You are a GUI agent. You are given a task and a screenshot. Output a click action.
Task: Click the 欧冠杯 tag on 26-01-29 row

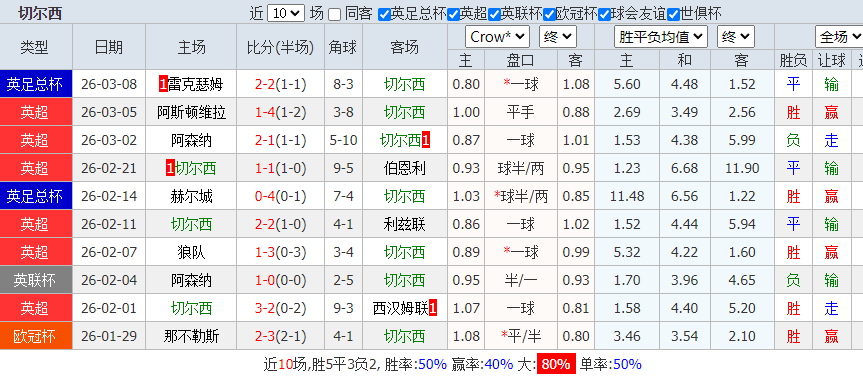pyautogui.click(x=36, y=336)
